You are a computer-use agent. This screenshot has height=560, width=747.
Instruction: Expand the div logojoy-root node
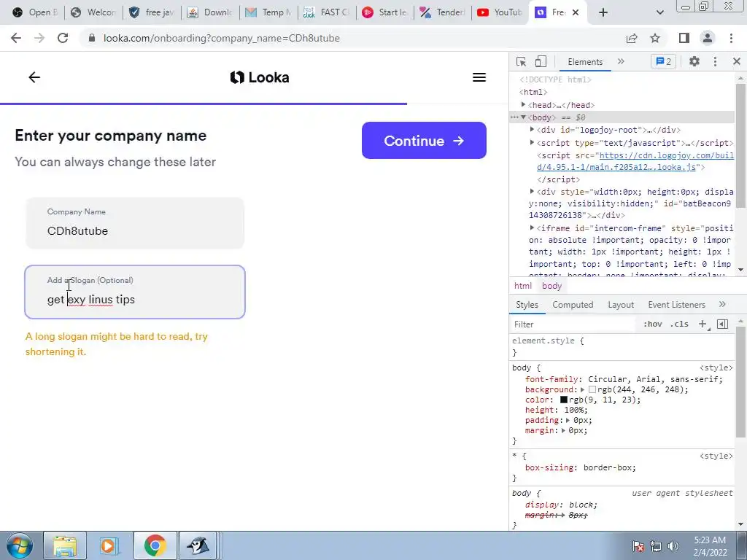532,130
